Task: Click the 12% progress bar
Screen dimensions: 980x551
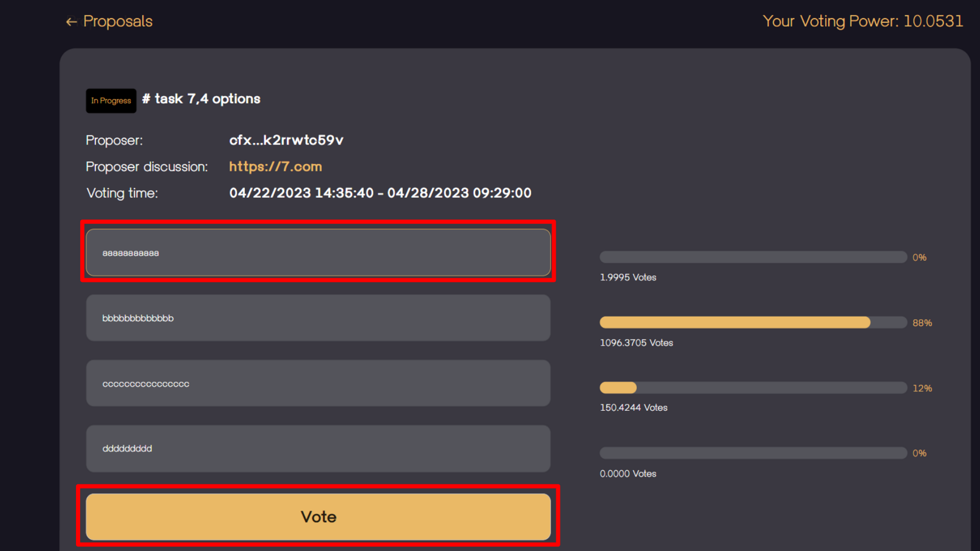Action: [x=753, y=388]
